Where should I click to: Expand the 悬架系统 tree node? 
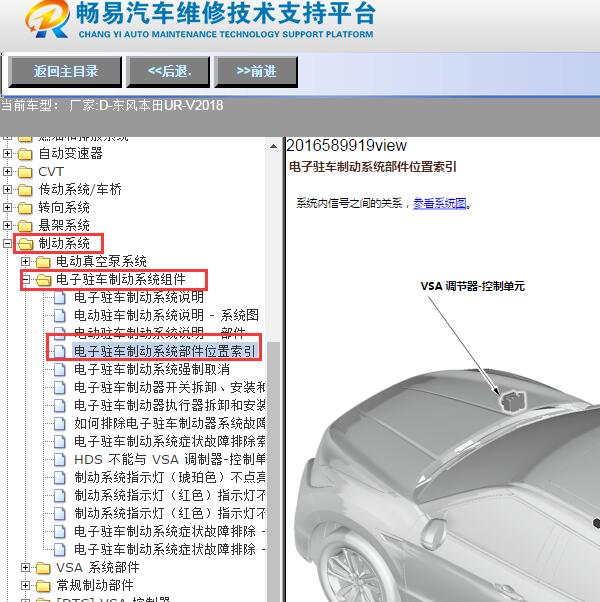[x=7, y=225]
